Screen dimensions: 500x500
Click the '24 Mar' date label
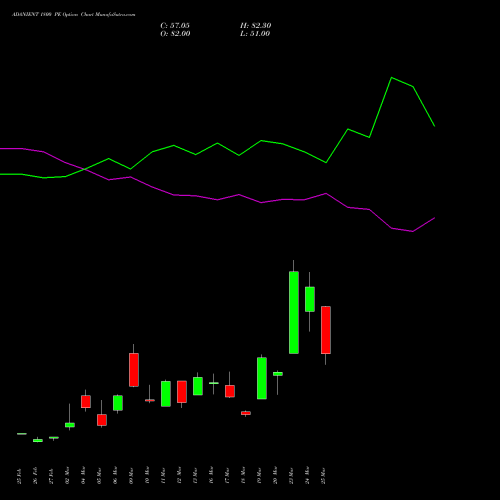point(307,476)
